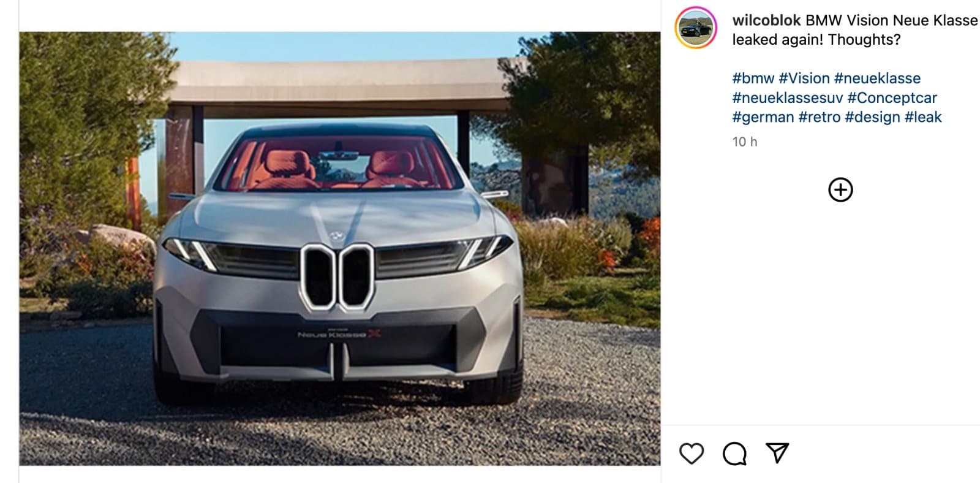Image resolution: width=980 pixels, height=483 pixels.
Task: Open the #german hashtag
Action: 763,117
